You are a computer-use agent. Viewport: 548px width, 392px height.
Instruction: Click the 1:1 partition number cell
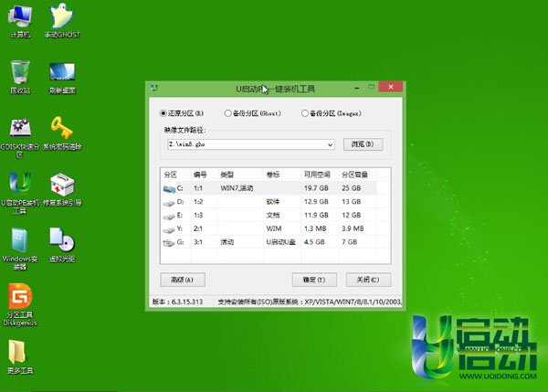tap(198, 188)
